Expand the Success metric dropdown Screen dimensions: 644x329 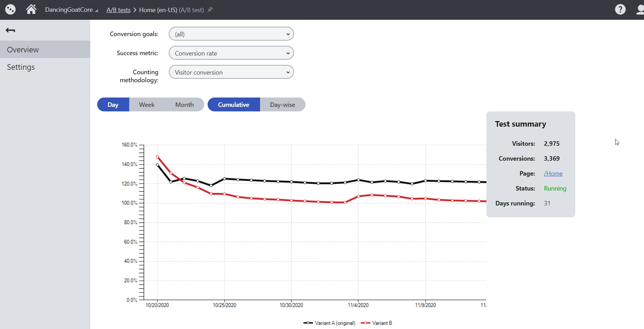coord(231,53)
